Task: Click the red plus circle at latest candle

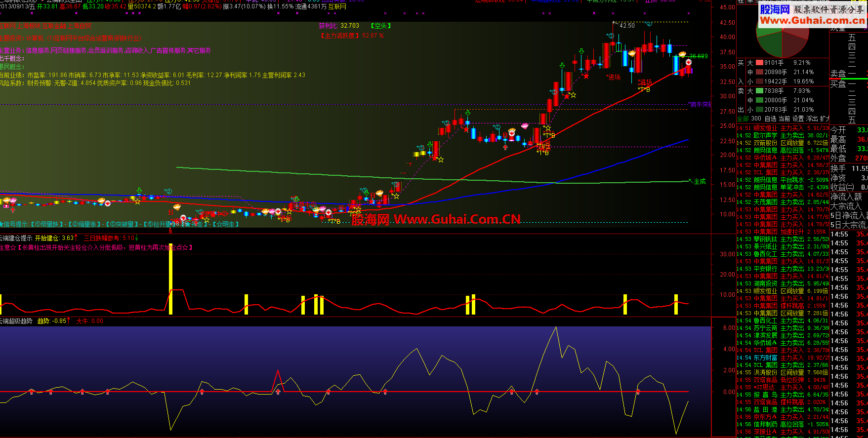Action: point(688,62)
